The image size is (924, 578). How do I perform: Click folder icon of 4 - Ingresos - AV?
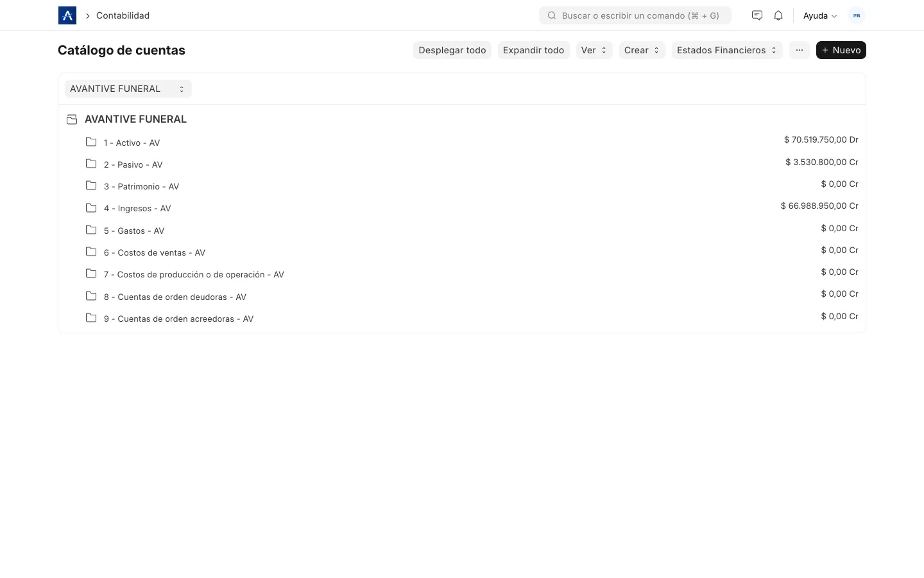(91, 208)
